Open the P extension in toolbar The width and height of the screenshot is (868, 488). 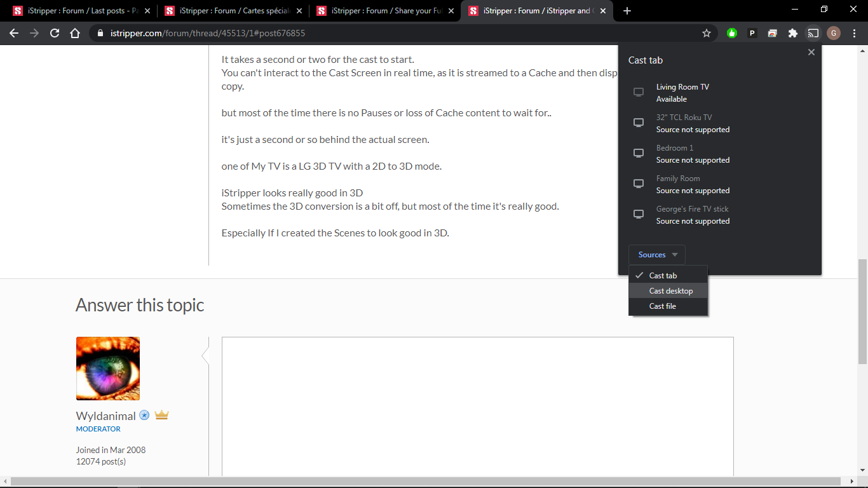click(x=752, y=33)
